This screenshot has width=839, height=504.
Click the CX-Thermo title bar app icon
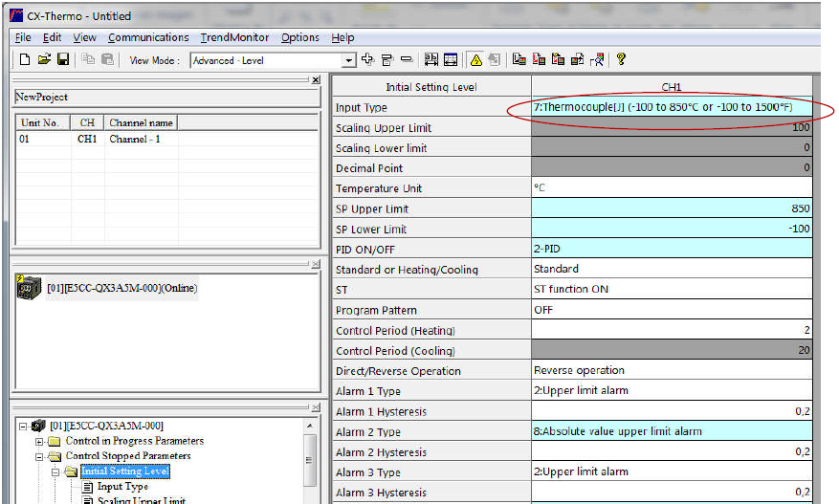[16, 15]
